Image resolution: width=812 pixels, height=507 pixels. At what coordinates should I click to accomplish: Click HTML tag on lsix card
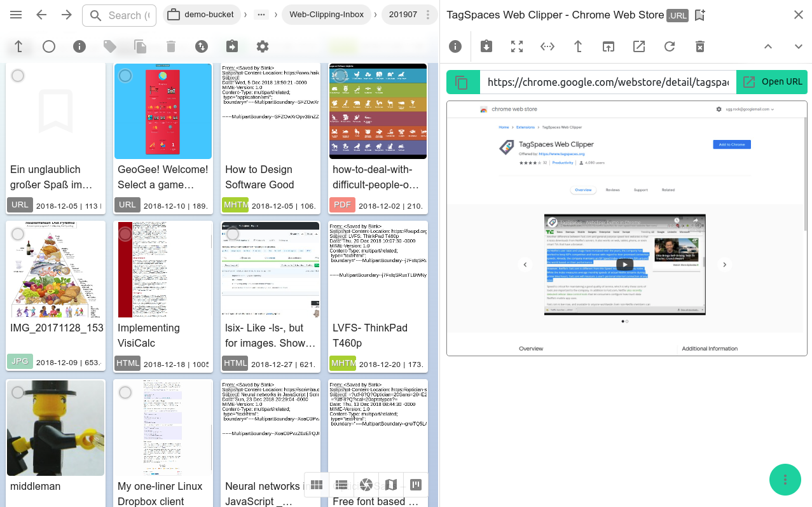click(235, 363)
